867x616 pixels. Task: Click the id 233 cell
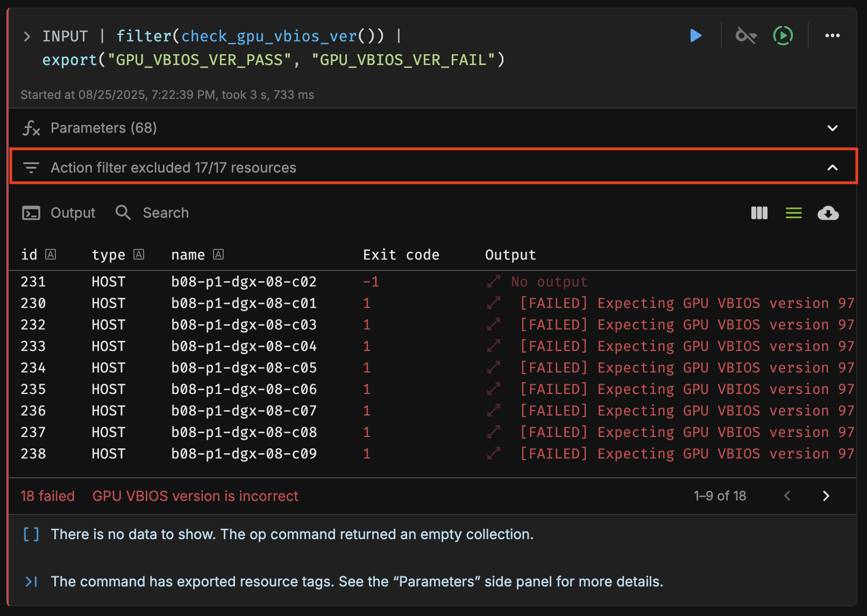pos(33,346)
